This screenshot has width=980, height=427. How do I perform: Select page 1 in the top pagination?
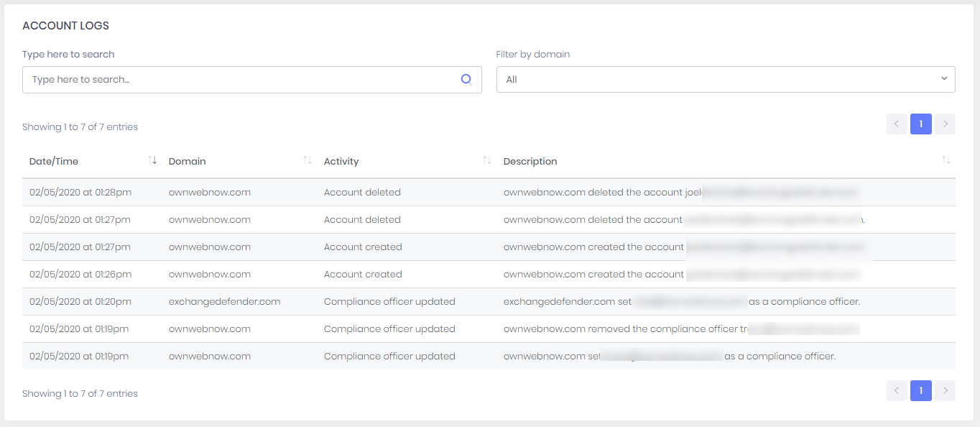point(920,124)
